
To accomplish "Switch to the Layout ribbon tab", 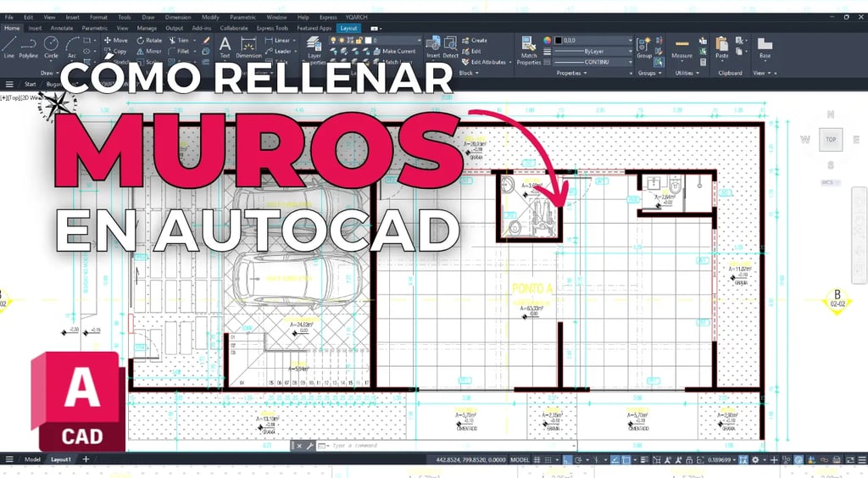I will pos(348,28).
